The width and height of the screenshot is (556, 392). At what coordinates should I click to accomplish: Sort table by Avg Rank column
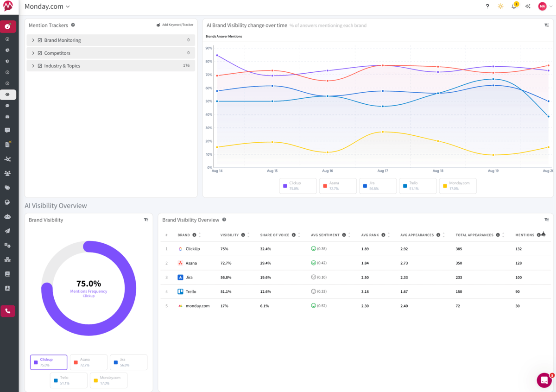point(388,235)
